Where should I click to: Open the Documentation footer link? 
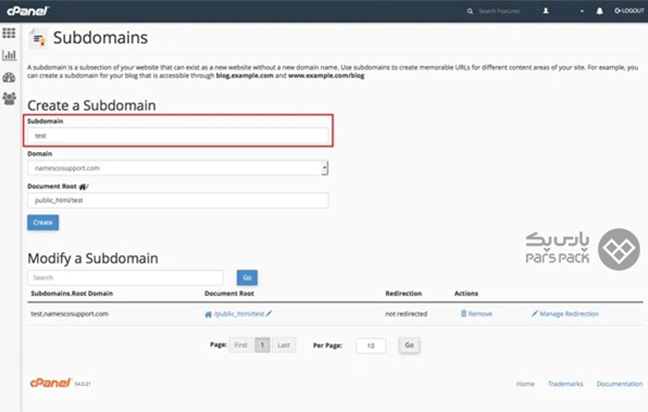coord(619,384)
